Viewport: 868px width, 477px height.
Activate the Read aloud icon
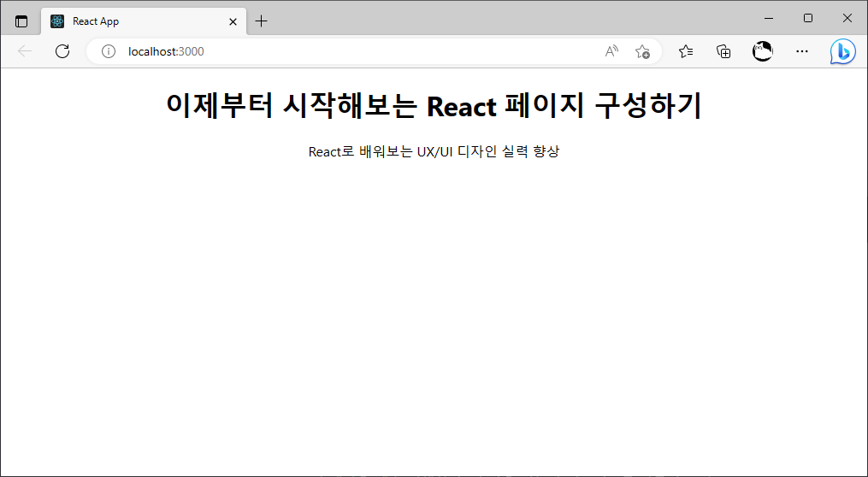pyautogui.click(x=611, y=51)
